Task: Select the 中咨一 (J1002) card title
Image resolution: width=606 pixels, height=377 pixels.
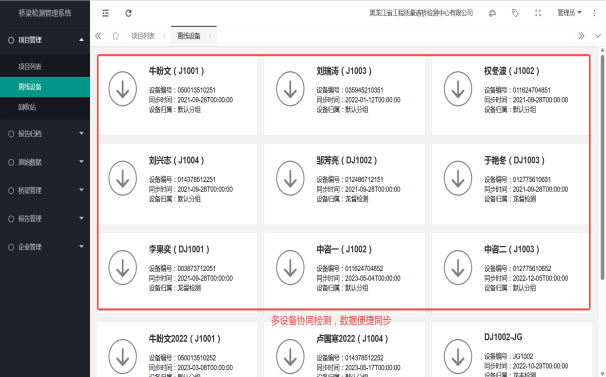Action: tap(344, 249)
